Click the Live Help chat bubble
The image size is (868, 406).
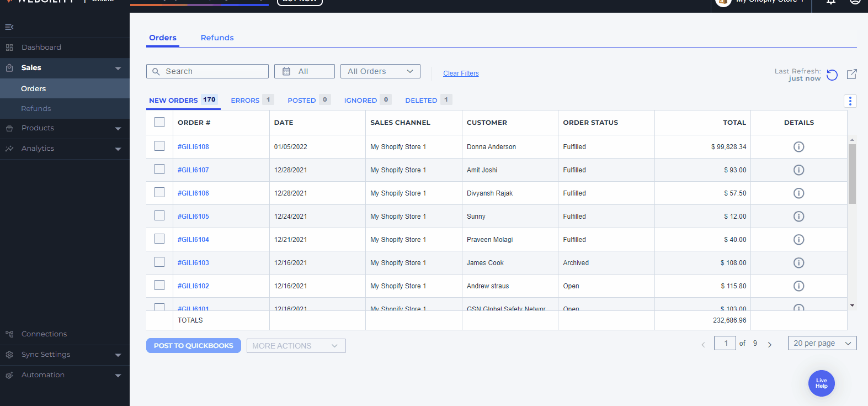pyautogui.click(x=821, y=383)
